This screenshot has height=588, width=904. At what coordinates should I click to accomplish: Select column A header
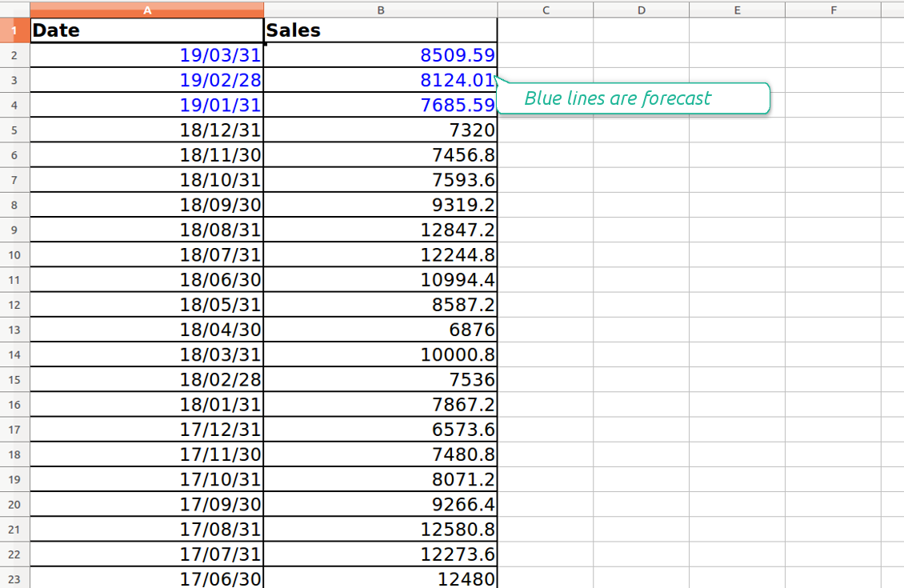coord(147,10)
